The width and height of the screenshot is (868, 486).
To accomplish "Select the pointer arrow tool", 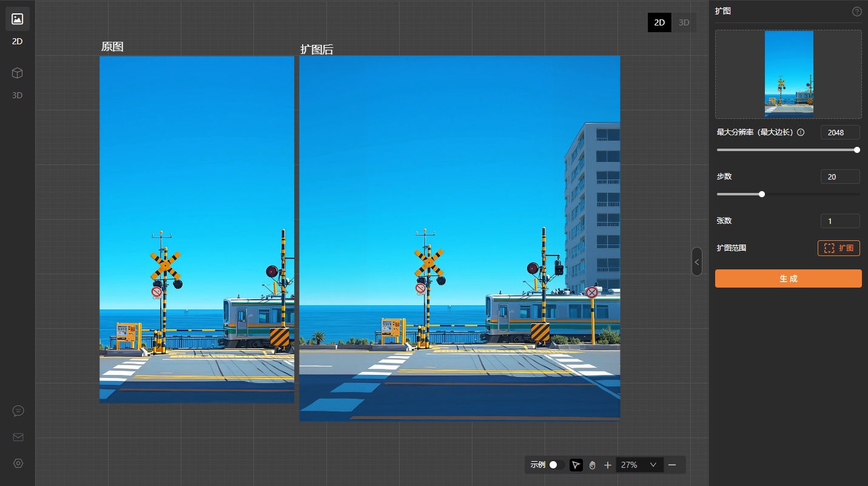I will pyautogui.click(x=576, y=465).
